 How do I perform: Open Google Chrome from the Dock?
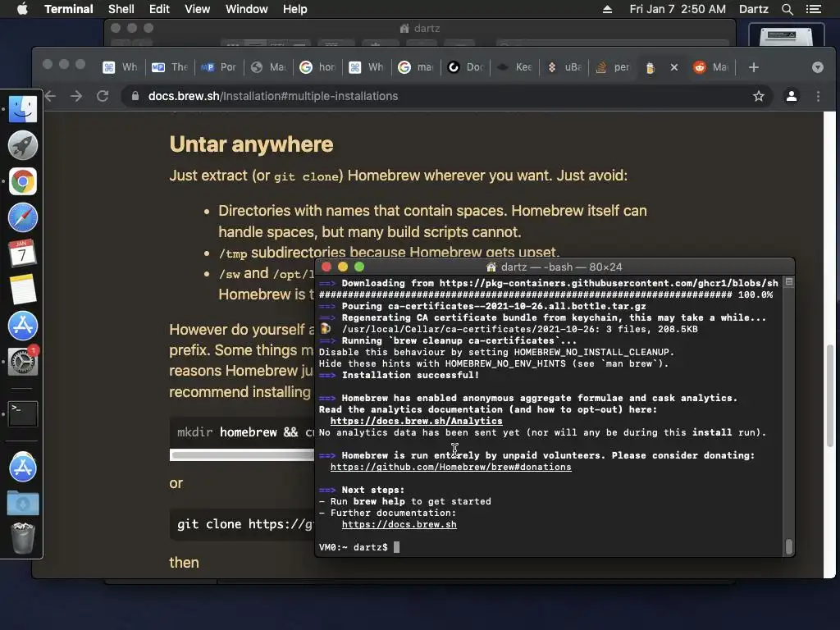pyautogui.click(x=22, y=181)
